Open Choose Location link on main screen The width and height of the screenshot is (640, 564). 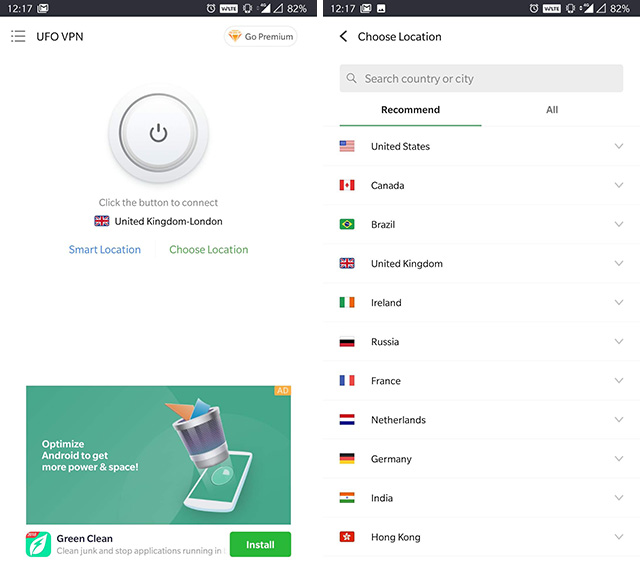click(209, 249)
